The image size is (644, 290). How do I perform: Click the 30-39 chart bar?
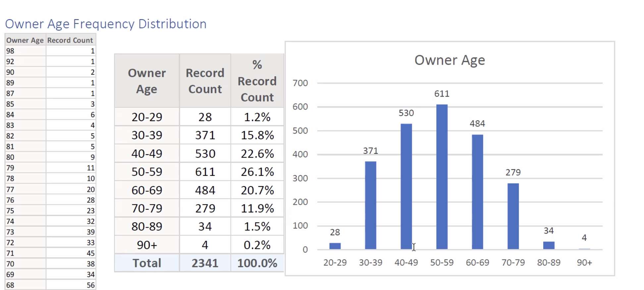point(370,205)
